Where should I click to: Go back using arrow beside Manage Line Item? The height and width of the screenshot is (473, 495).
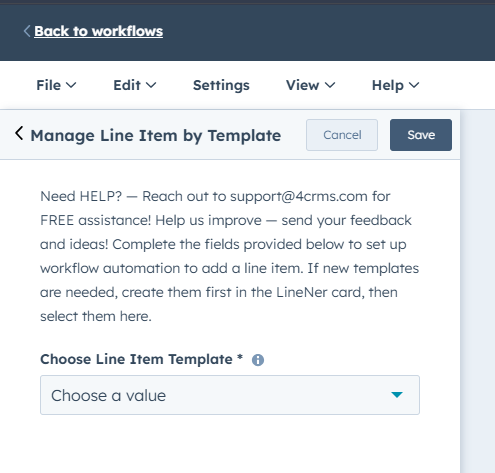[x=19, y=134]
